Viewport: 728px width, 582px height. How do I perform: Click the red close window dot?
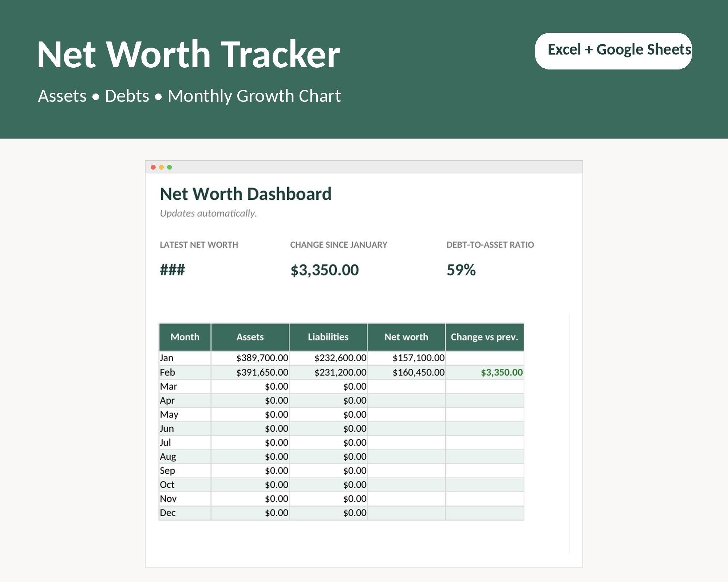click(153, 167)
